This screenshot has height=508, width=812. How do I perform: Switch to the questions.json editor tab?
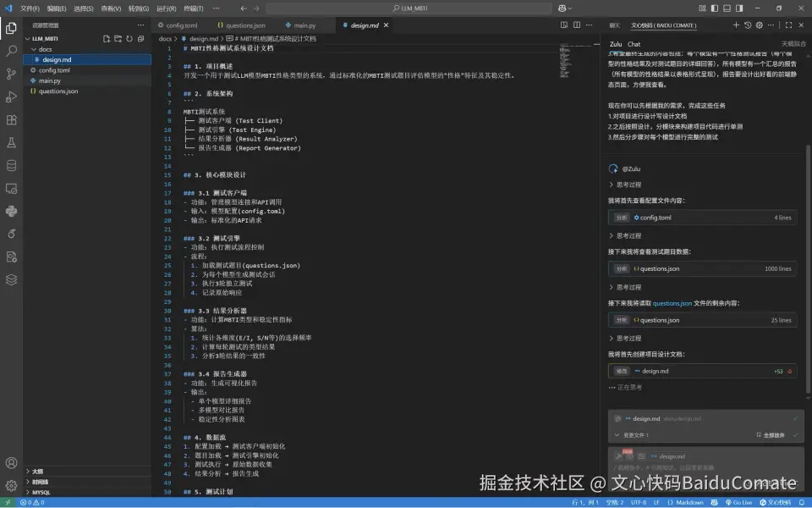click(x=241, y=25)
